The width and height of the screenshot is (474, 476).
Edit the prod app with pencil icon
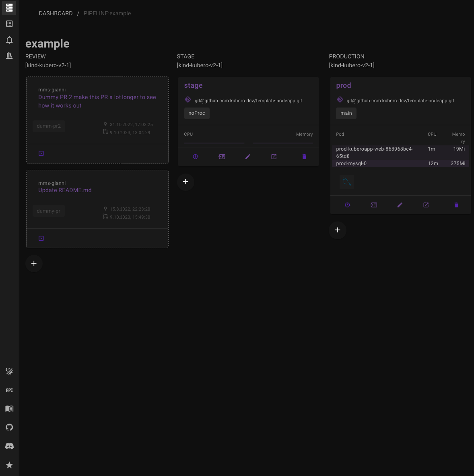tap(400, 205)
